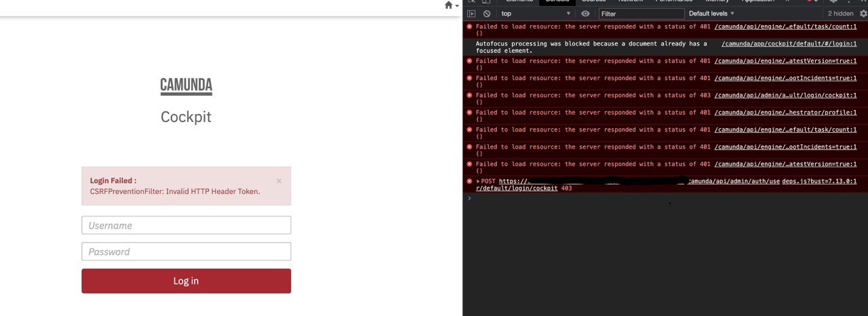Toggle the console sidebar icon in DevTools
This screenshot has height=316, width=868.
tap(471, 14)
